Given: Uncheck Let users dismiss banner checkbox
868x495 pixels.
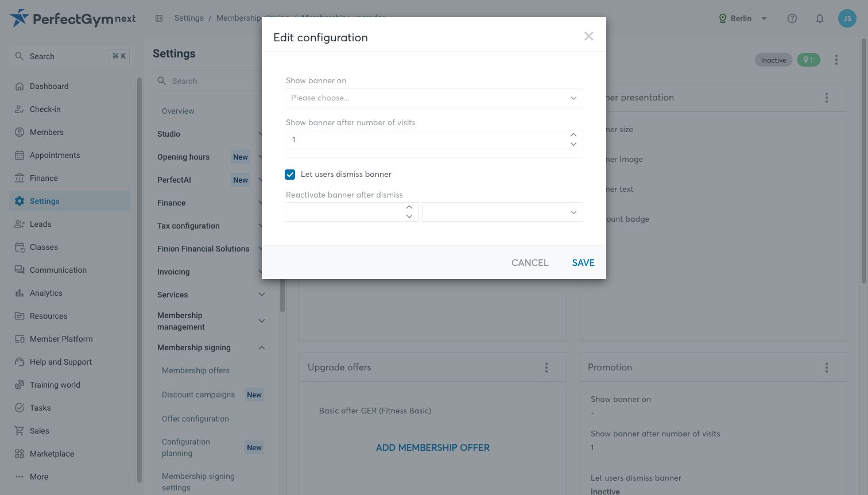Looking at the screenshot, I should tap(290, 175).
